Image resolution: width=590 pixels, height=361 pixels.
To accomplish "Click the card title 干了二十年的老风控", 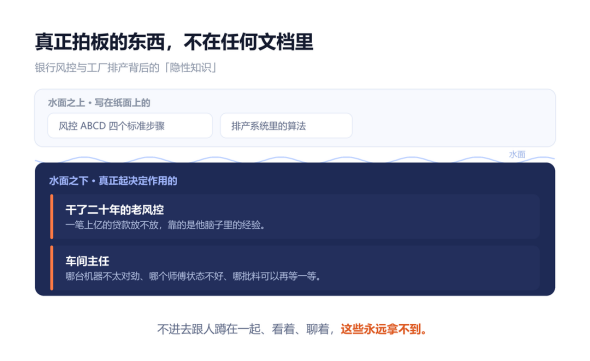I will (115, 210).
